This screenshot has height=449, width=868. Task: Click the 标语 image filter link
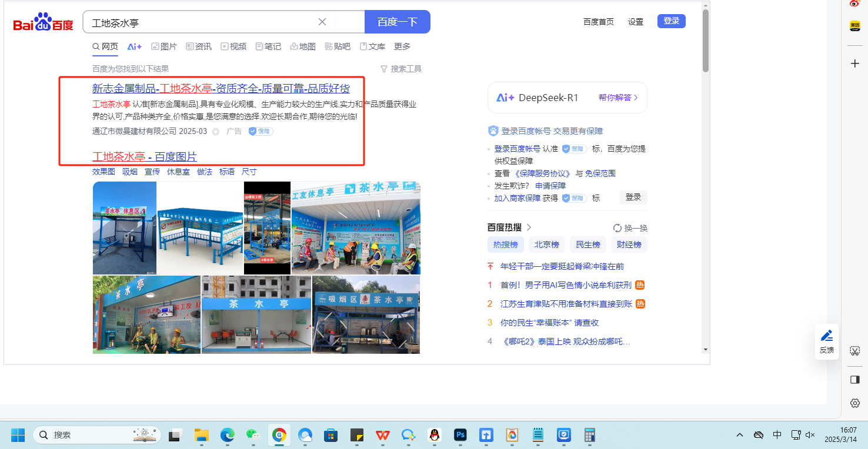click(227, 172)
